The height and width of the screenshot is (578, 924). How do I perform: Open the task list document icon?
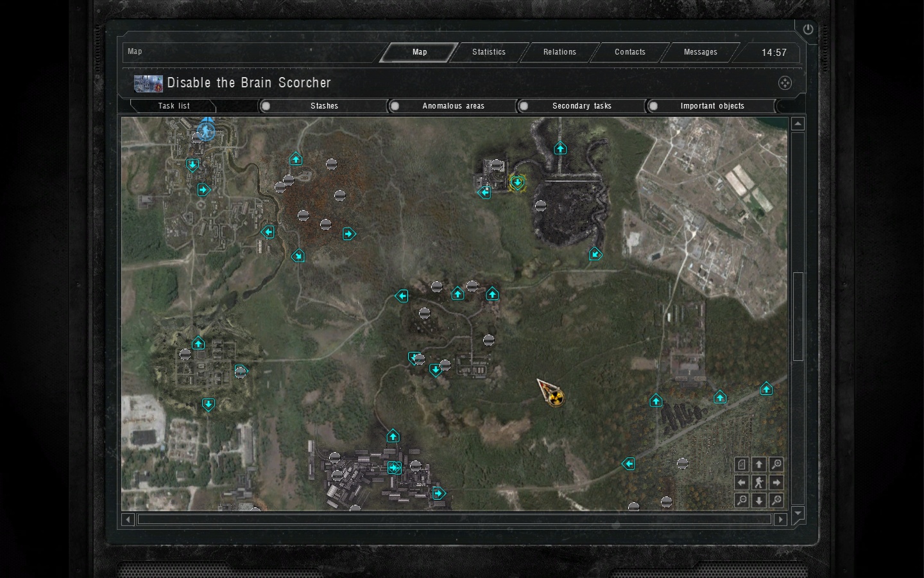click(742, 464)
